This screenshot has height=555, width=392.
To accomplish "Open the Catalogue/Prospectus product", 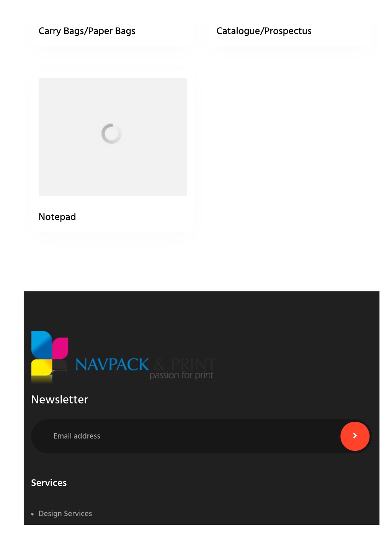I will click(x=264, y=31).
